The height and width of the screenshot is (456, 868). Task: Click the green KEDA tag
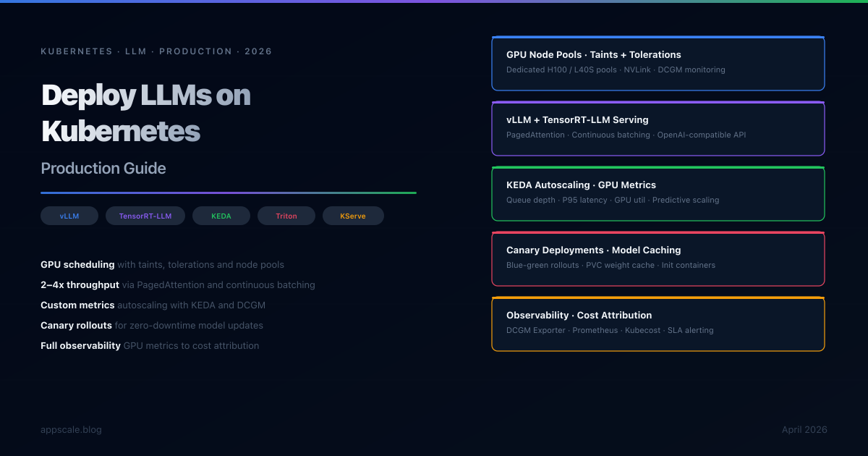(x=221, y=216)
